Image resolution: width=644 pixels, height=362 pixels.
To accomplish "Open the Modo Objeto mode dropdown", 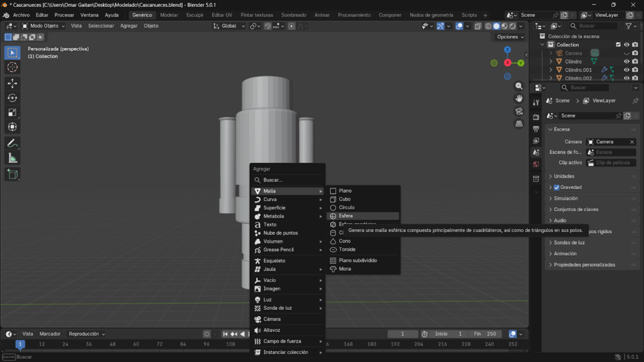I will pyautogui.click(x=45, y=26).
